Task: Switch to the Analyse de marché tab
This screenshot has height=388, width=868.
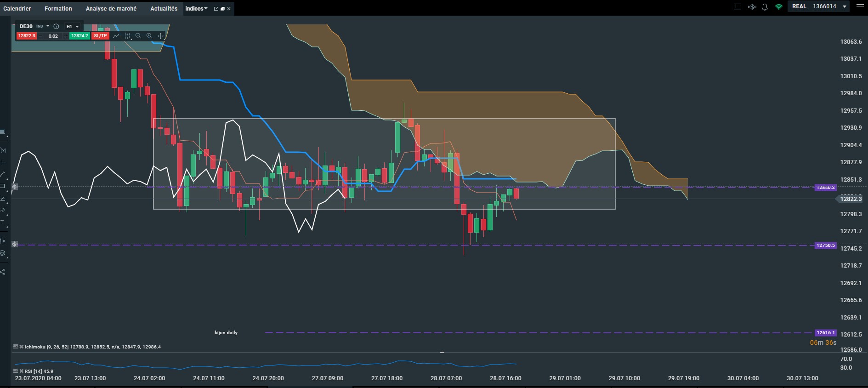Action: pos(111,9)
